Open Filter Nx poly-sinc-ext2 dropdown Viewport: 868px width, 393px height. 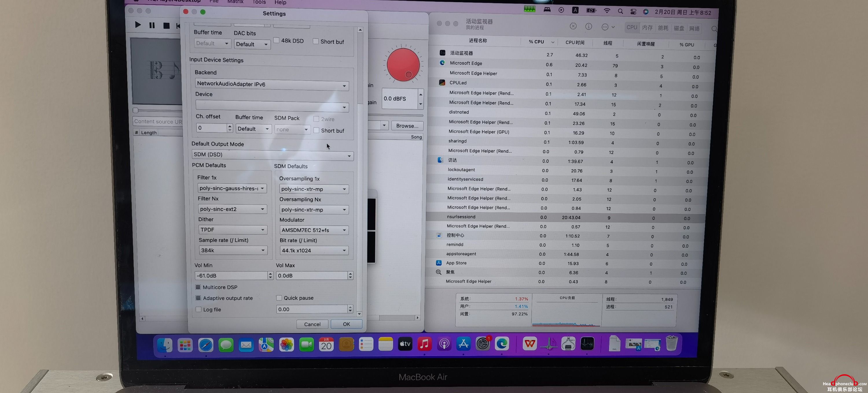(233, 209)
